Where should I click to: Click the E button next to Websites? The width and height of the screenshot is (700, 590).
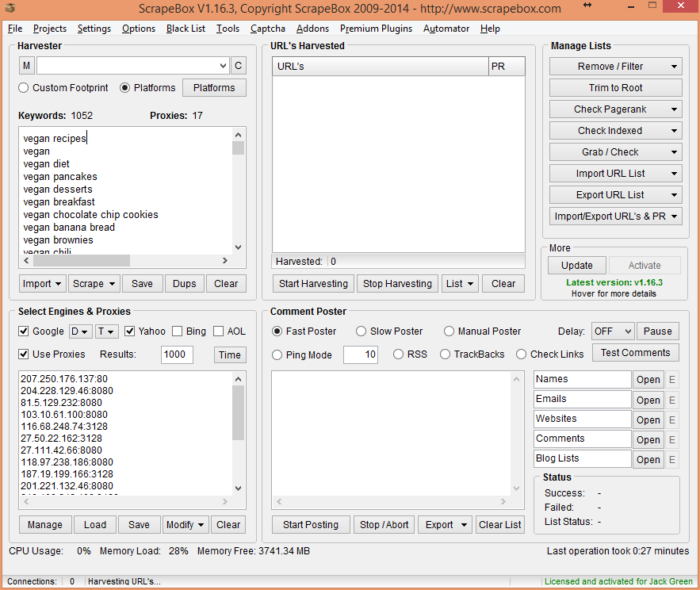pos(672,420)
